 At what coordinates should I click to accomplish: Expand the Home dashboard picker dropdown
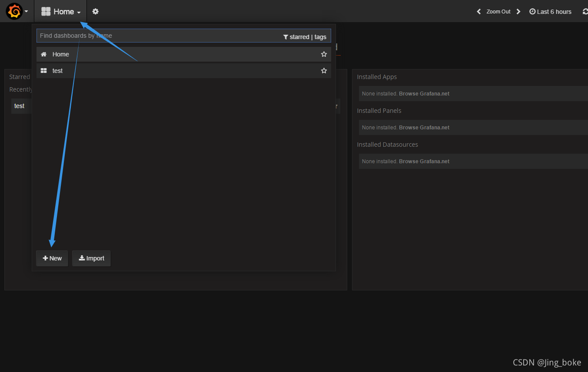coord(61,12)
